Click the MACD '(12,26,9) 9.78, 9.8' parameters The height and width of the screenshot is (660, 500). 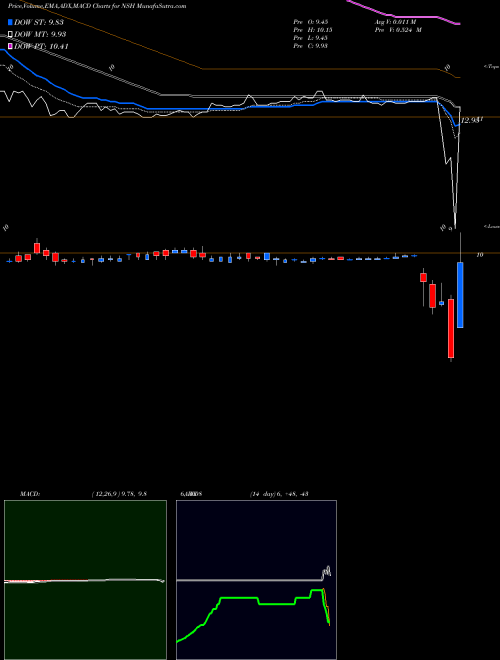(119, 494)
